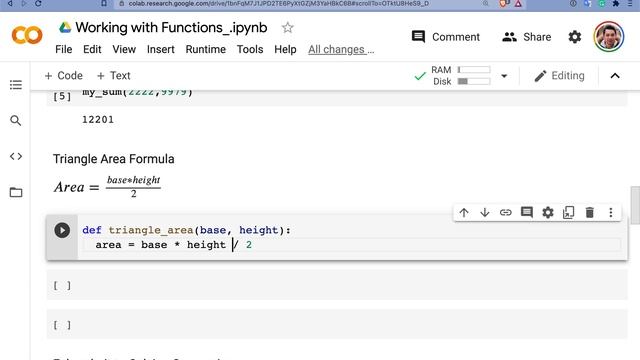Click the Share button
Screen dimensions: 640x360
tap(527, 37)
